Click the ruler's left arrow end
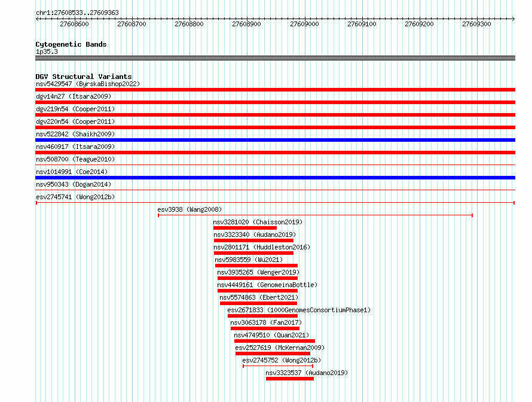The image size is (532, 402). (37, 19)
